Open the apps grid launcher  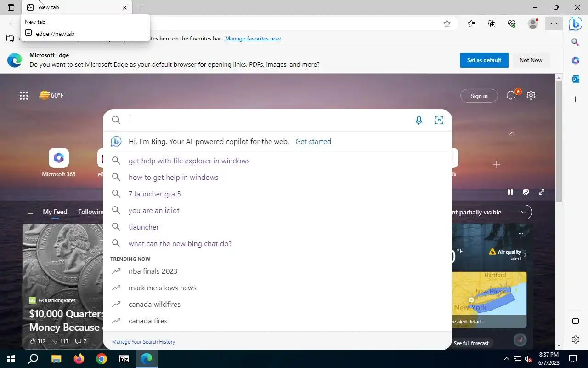tap(24, 96)
